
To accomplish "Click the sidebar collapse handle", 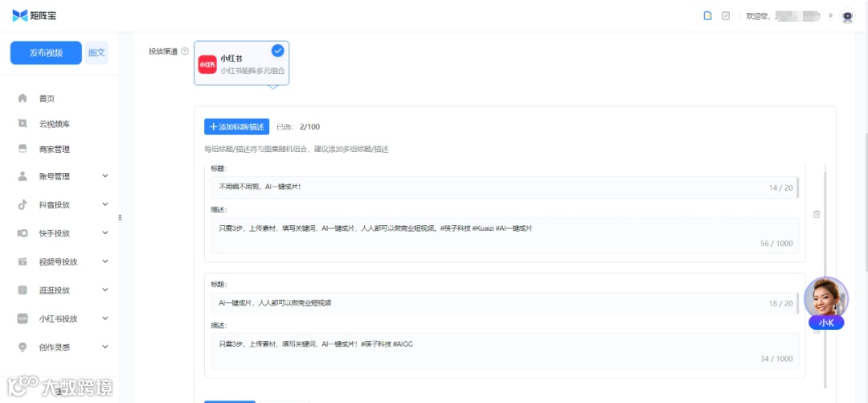I will click(x=120, y=217).
